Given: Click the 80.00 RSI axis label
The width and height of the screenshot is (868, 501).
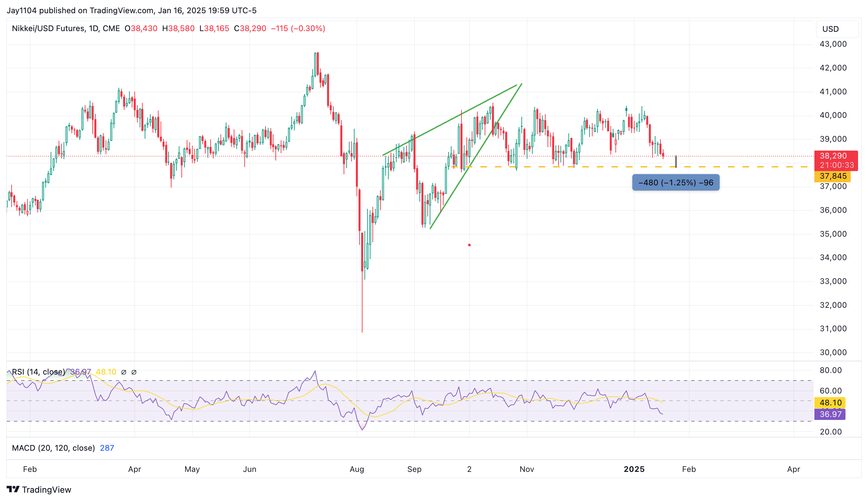Looking at the screenshot, I should pyautogui.click(x=831, y=371).
